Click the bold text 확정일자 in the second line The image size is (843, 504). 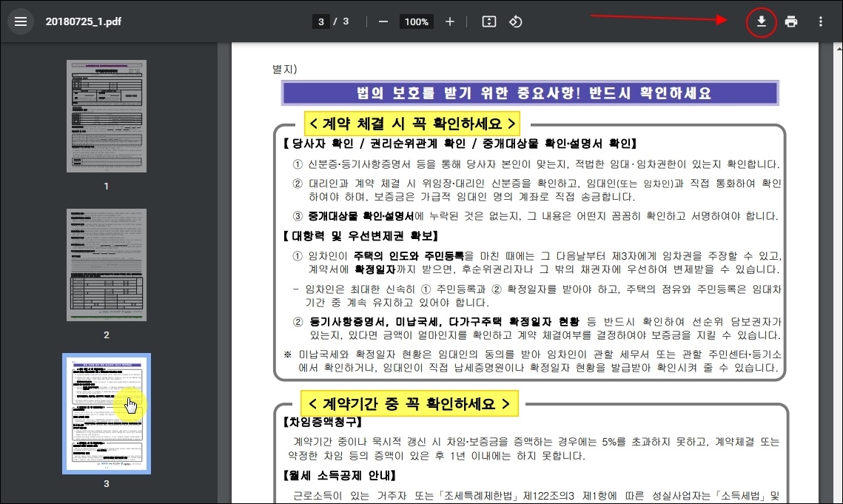pyautogui.click(x=375, y=269)
